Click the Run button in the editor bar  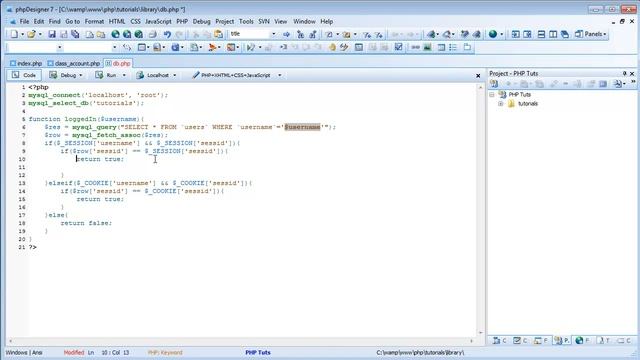[106, 76]
